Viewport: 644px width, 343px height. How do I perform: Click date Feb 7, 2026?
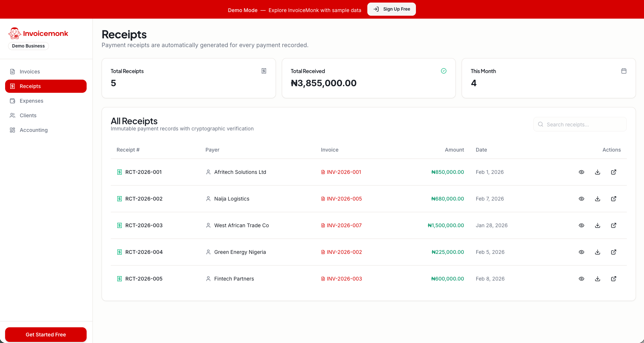490,199
